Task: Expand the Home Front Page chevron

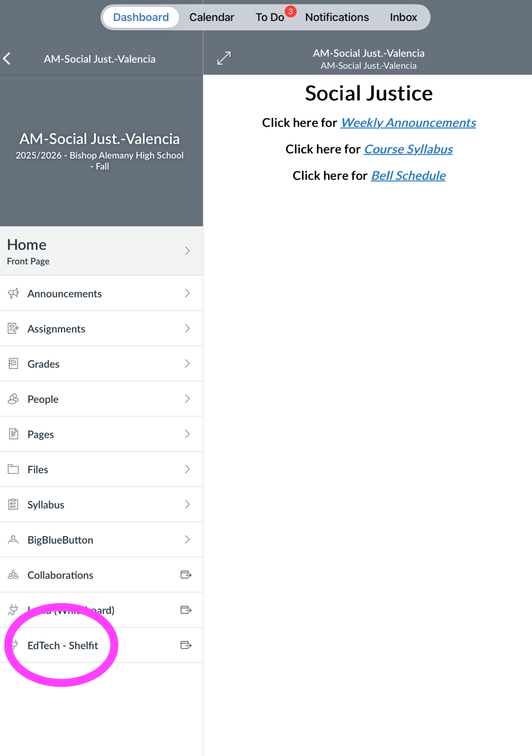Action: coord(187,251)
